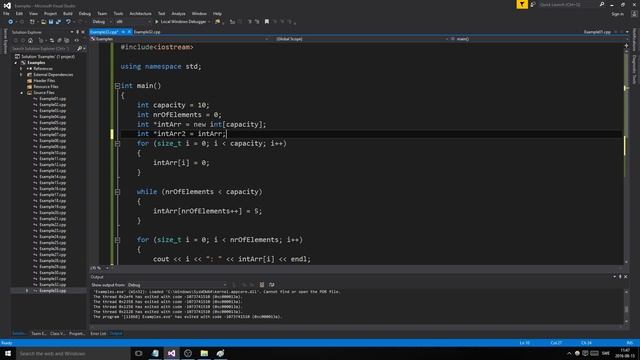Open the Build menu
The height and width of the screenshot is (360, 640).
point(68,13)
